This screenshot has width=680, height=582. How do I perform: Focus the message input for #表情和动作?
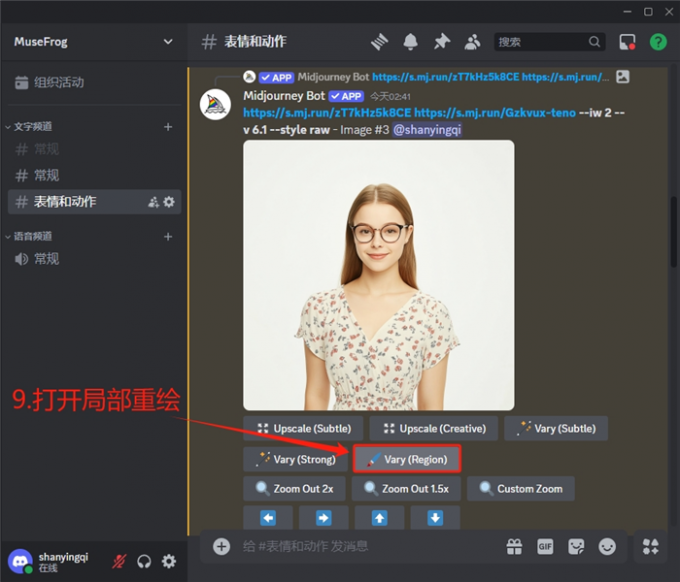pyautogui.click(x=369, y=546)
